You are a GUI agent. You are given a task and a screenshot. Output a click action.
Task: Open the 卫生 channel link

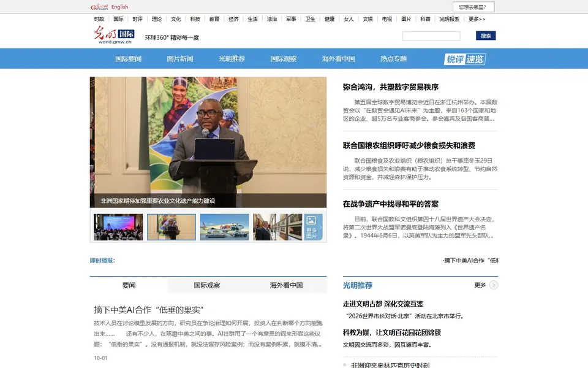click(310, 19)
